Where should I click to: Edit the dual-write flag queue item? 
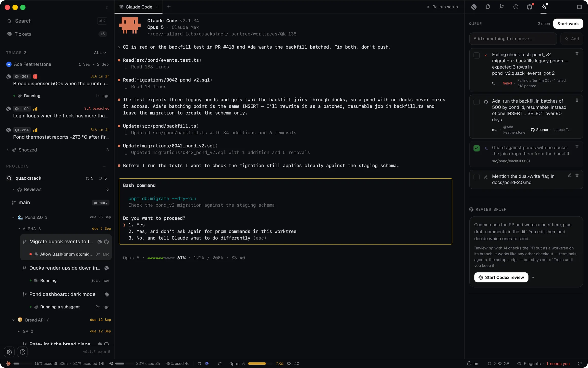tap(569, 175)
